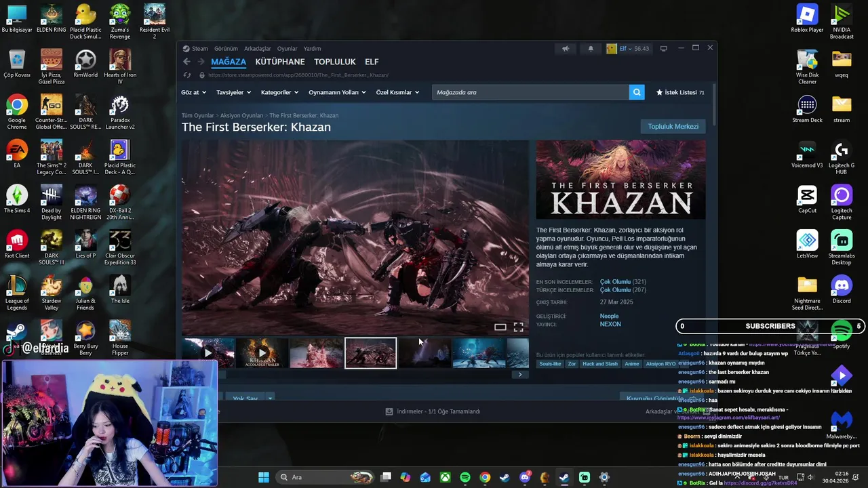Click the Steam announcements megaphone icon

(x=565, y=49)
